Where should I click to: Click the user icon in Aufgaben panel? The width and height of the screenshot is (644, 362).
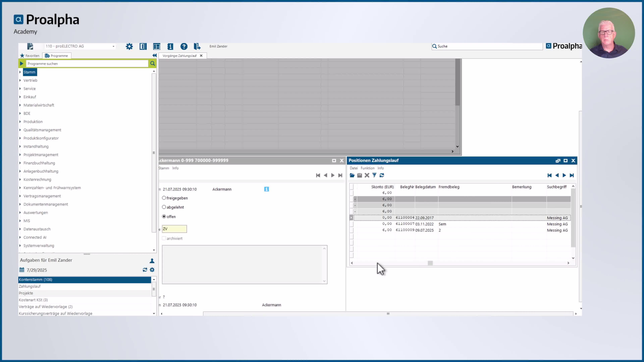[x=152, y=261]
